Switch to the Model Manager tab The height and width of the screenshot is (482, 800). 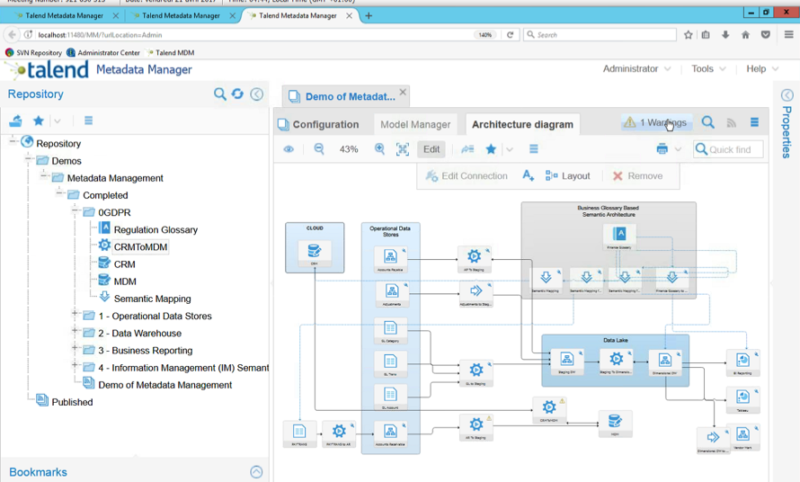point(415,124)
